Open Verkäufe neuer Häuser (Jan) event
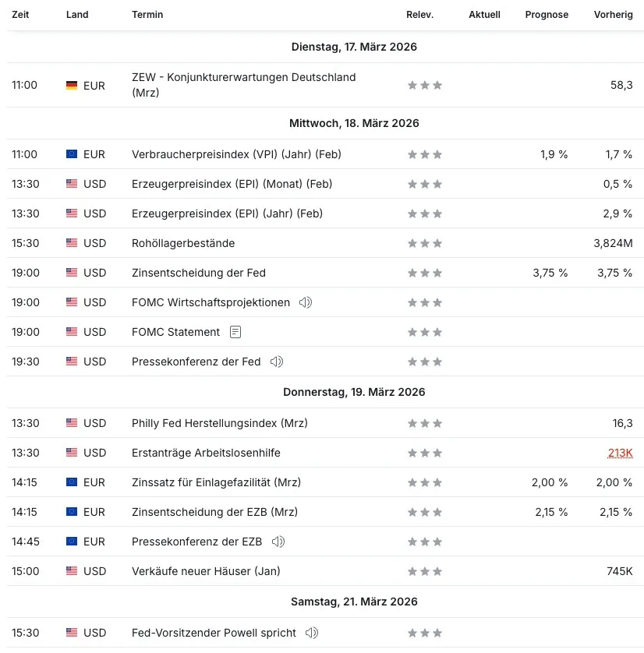This screenshot has height=653, width=644. [x=206, y=571]
